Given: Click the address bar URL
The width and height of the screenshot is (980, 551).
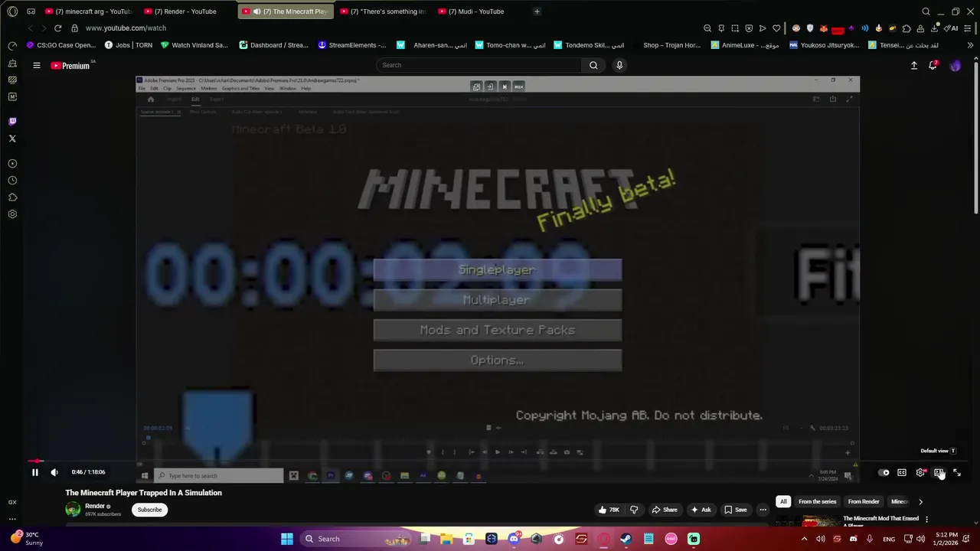Looking at the screenshot, I should [x=126, y=28].
